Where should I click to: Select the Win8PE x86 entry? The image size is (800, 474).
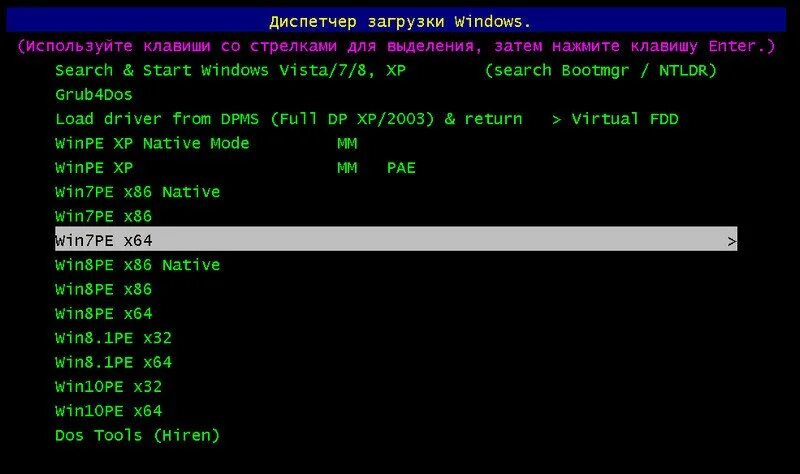[104, 290]
